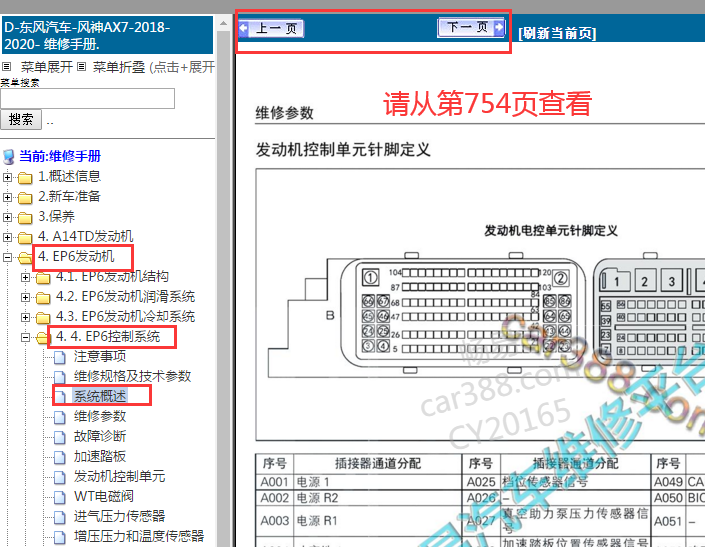The height and width of the screenshot is (547, 705).
Task: Collapse the 4. 4. EP6控制系统 node
Action: [26, 337]
